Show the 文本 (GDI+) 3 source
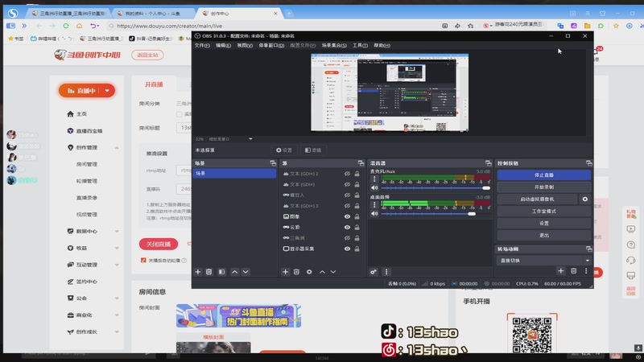The height and width of the screenshot is (362, 644). (347, 206)
